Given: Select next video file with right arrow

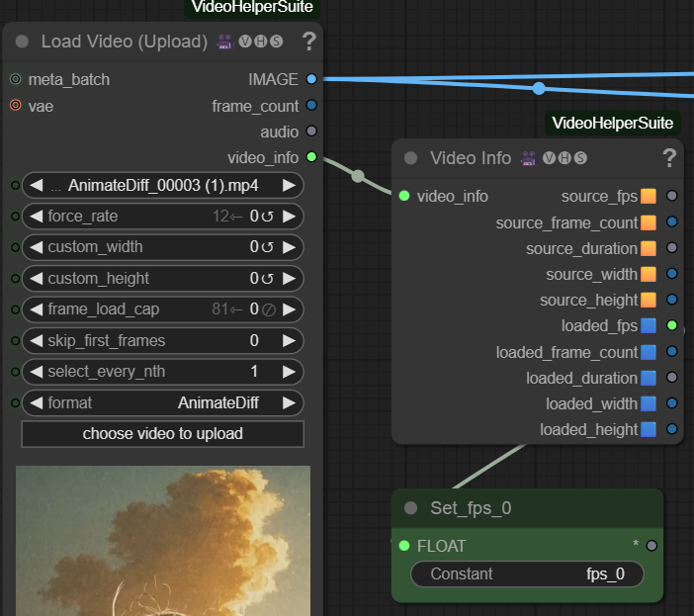Looking at the screenshot, I should coord(289,185).
